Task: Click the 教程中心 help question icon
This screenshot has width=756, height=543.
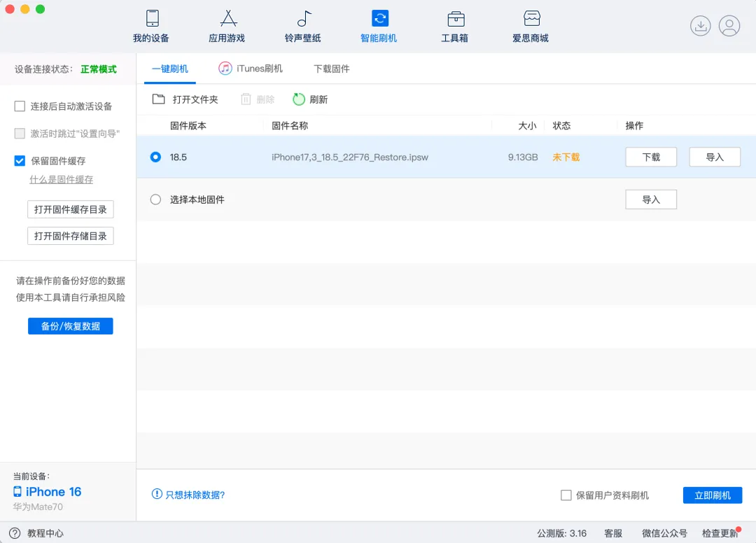Action: click(x=15, y=533)
